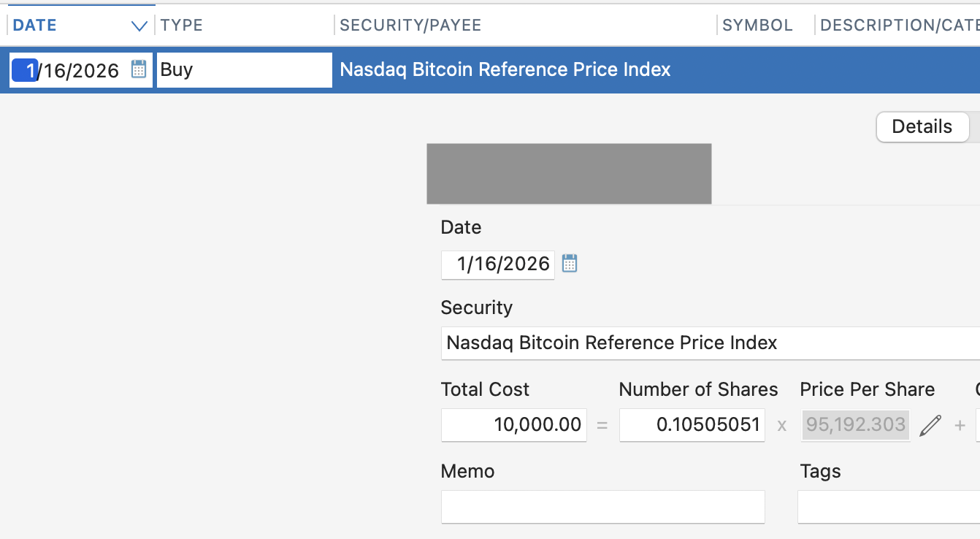Image resolution: width=980 pixels, height=539 pixels.
Task: Click the calendar icon in the transaction row
Action: (139, 69)
